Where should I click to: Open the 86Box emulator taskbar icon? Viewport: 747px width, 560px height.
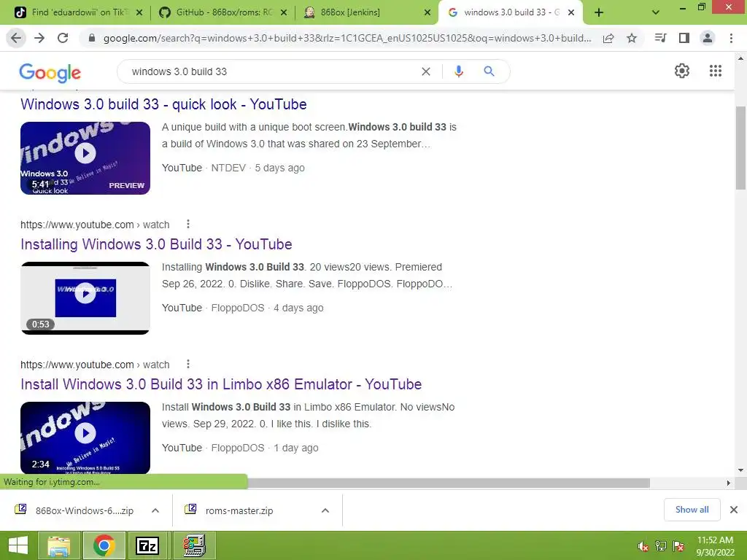coord(194,545)
